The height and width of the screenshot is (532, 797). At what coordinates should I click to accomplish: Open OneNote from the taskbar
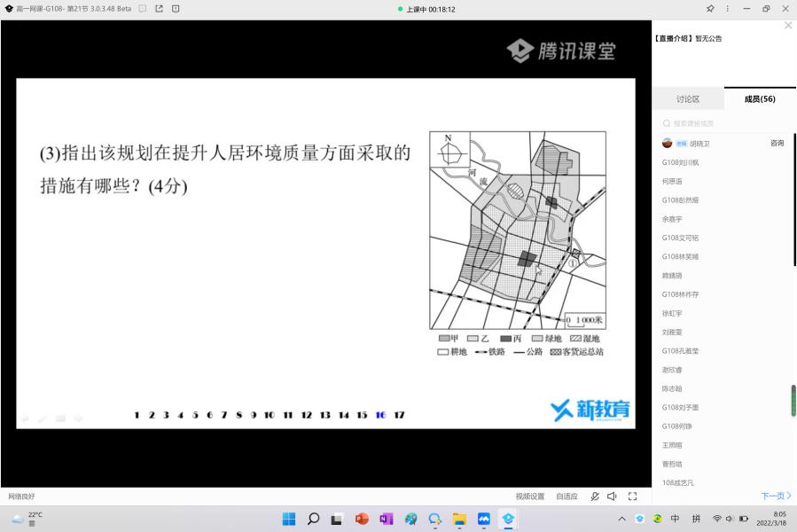pos(386,519)
